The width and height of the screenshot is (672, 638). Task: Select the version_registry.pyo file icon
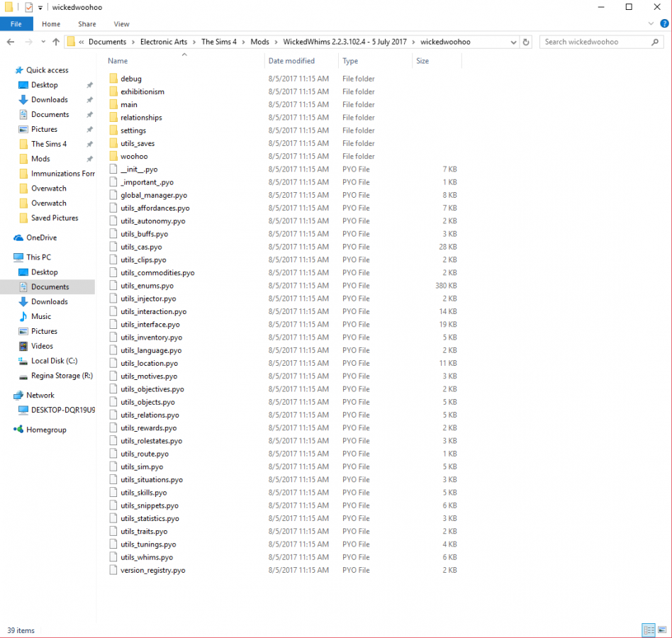coord(113,570)
